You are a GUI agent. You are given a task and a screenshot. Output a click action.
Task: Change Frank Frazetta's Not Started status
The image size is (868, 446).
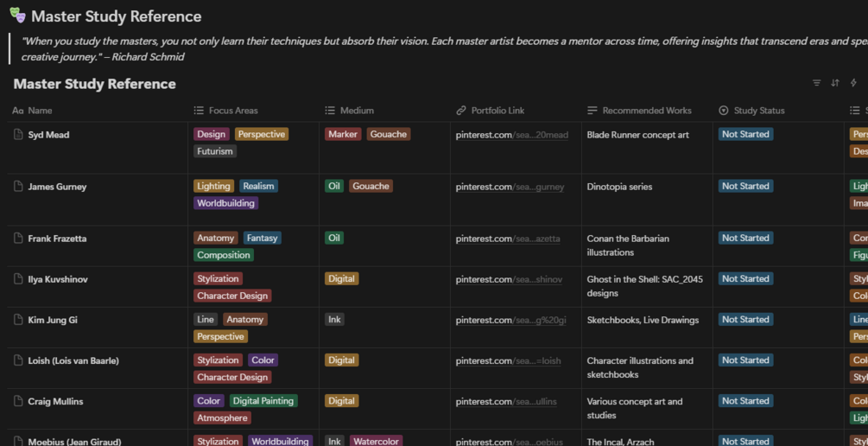click(x=745, y=238)
